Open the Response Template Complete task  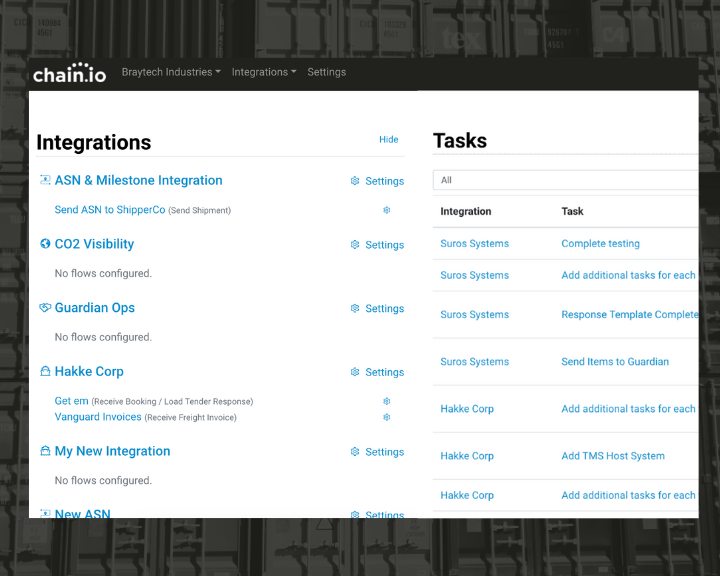(x=630, y=315)
